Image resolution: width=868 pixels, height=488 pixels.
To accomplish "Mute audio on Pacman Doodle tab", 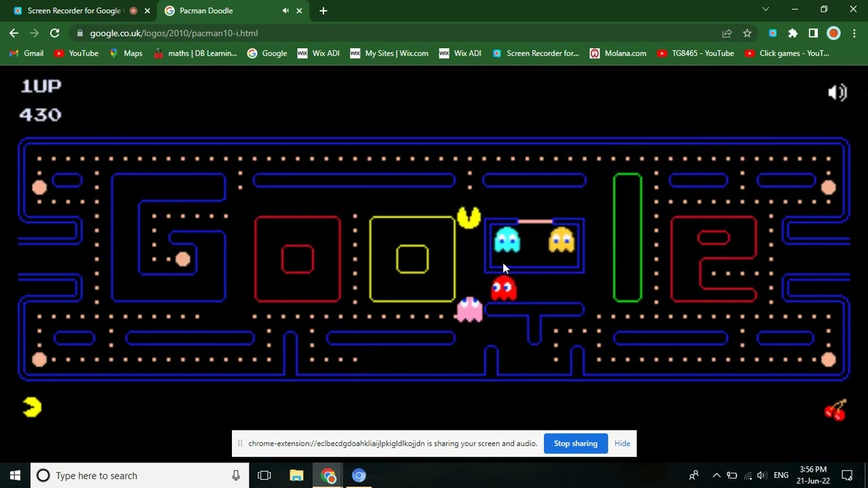I will click(x=285, y=11).
